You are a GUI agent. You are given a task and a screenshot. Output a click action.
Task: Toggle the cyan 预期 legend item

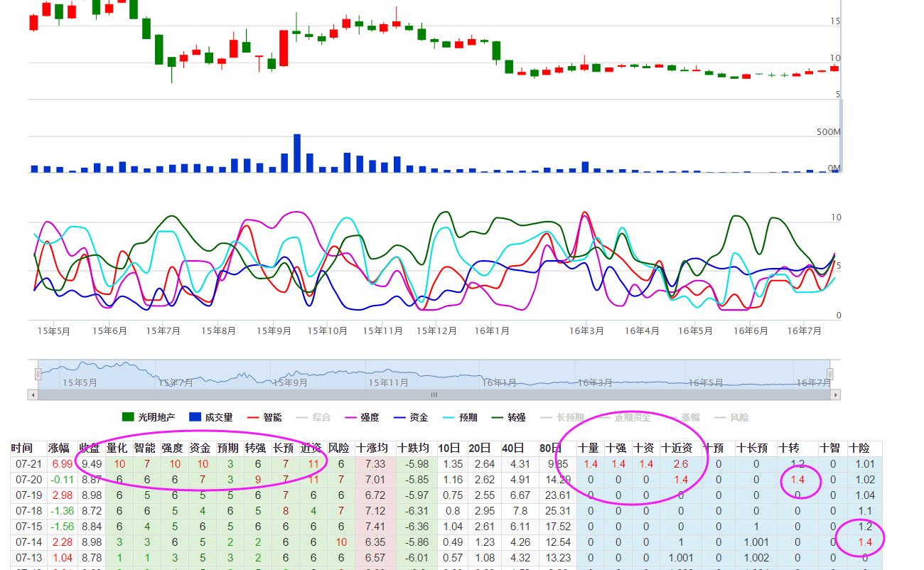pos(460,417)
